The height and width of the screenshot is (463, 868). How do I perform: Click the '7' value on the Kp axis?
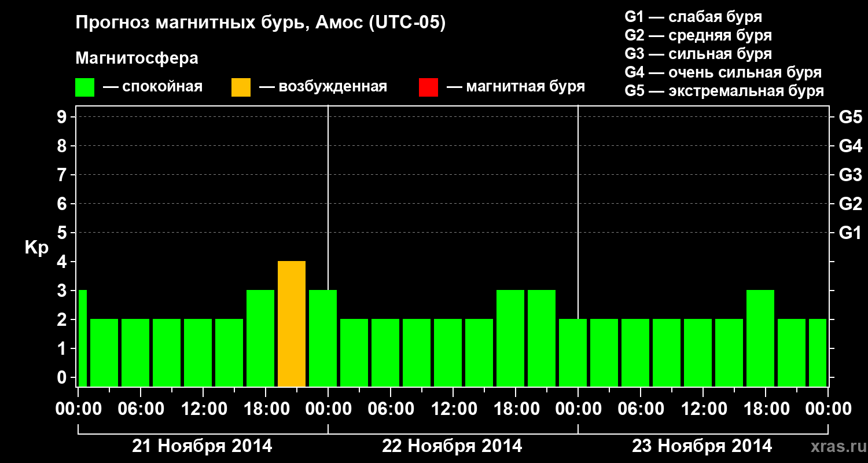pos(63,175)
